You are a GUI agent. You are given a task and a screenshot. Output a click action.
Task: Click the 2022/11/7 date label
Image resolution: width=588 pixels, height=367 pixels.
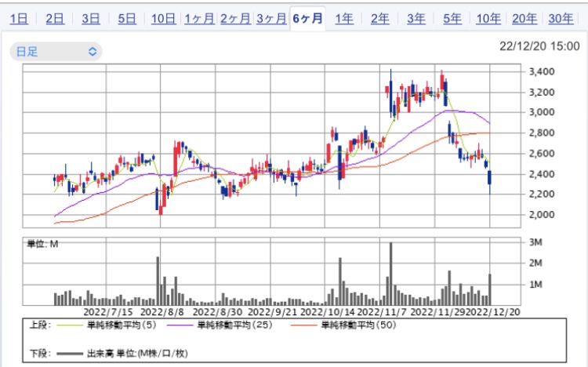click(382, 312)
